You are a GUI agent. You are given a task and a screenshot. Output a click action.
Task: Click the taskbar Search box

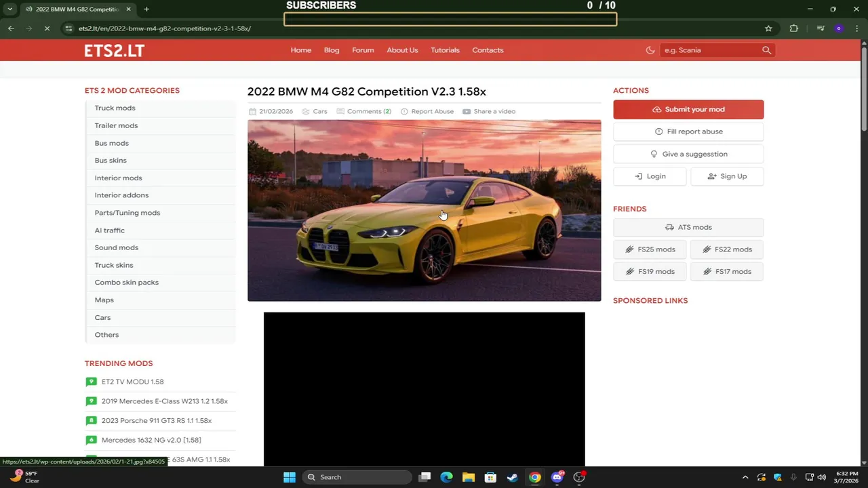(357, 477)
